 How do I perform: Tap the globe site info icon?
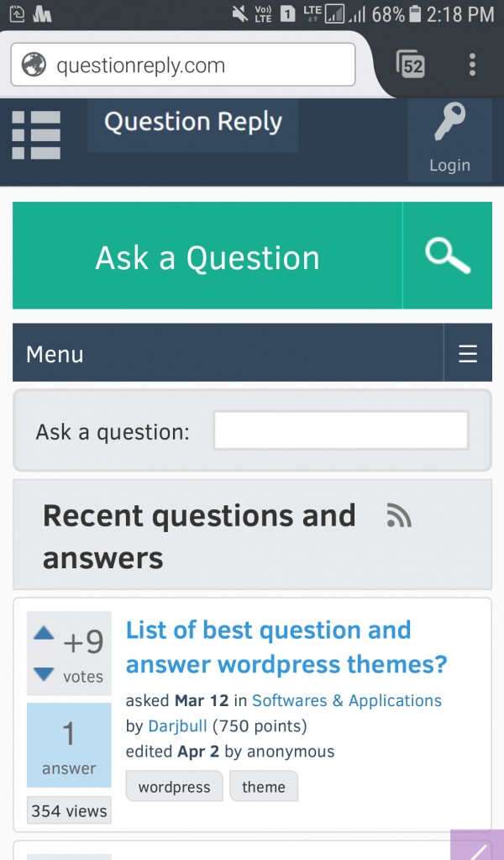click(34, 65)
